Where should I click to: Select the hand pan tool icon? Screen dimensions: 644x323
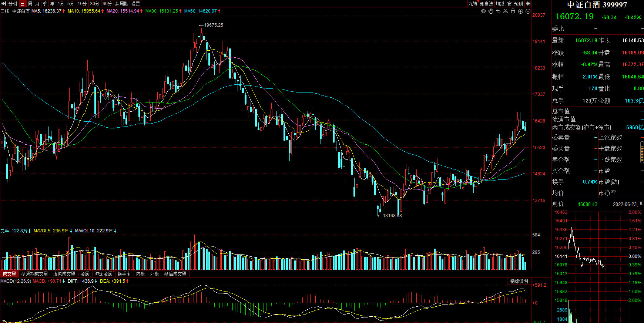pos(491,11)
